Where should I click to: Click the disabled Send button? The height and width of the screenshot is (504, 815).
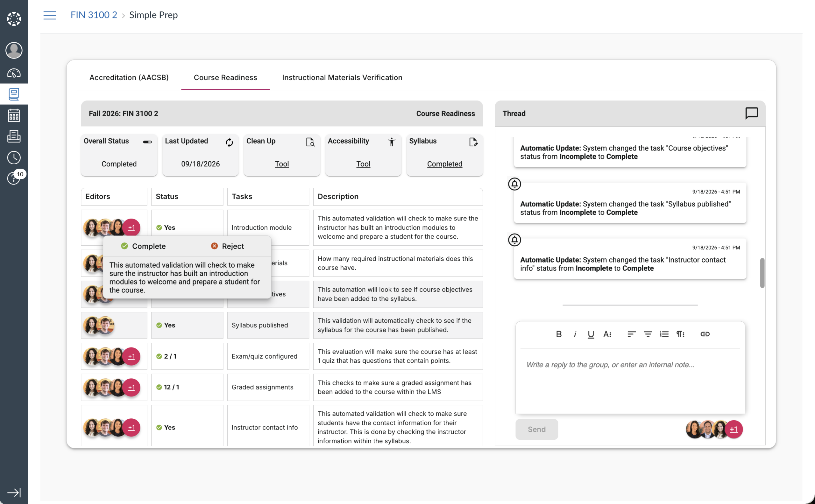pyautogui.click(x=536, y=429)
